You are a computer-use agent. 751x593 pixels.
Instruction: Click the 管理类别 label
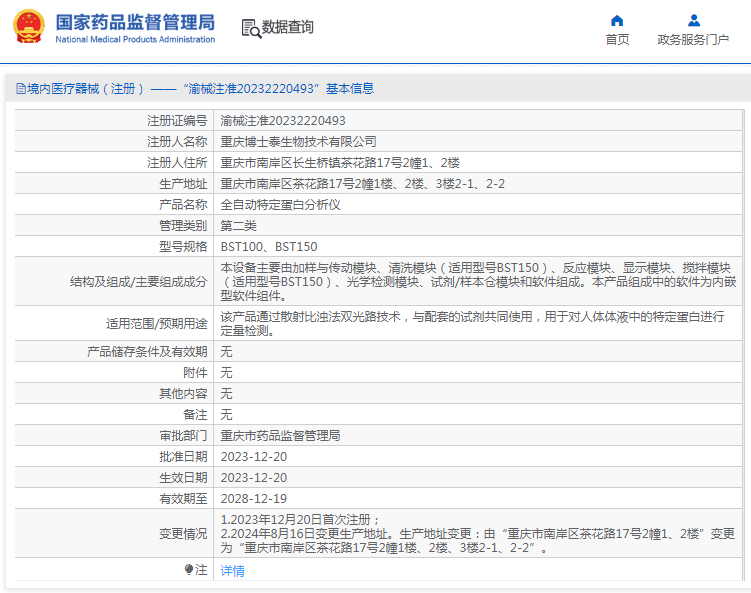[x=183, y=226]
